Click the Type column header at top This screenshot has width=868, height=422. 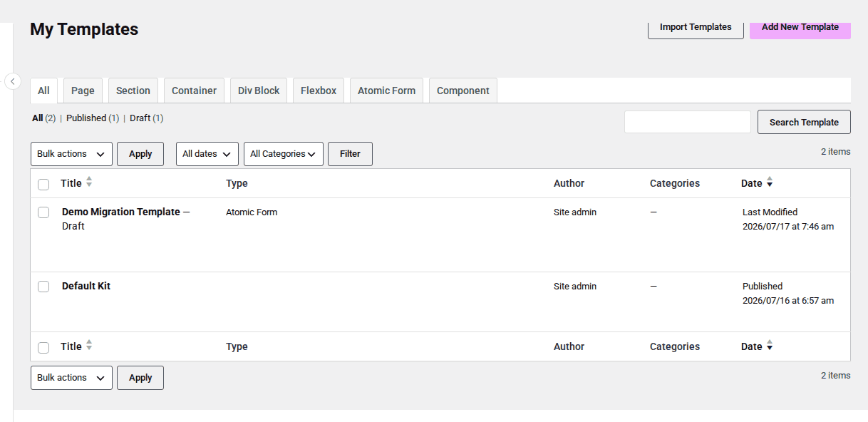237,183
